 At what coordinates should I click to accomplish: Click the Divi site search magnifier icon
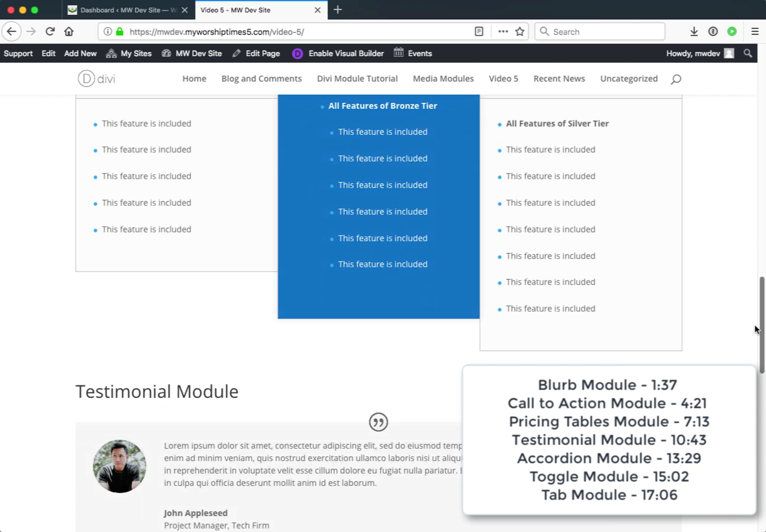(x=676, y=79)
